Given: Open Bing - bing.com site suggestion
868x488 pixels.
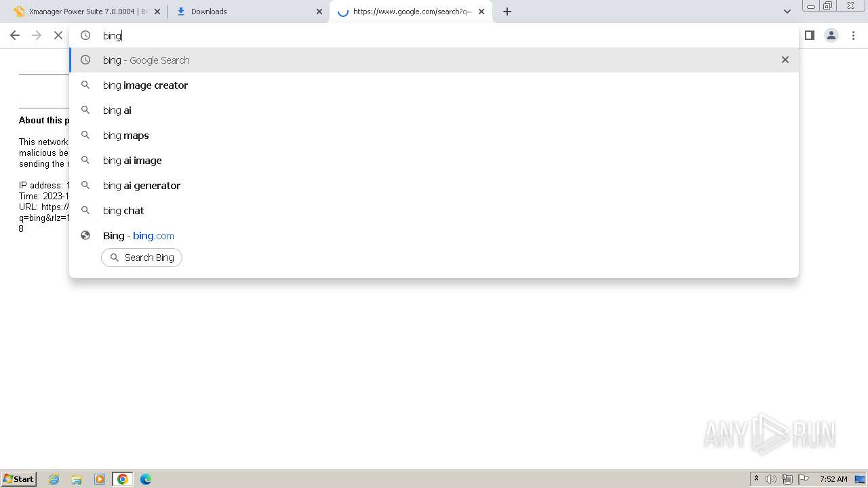Looking at the screenshot, I should tap(434, 236).
